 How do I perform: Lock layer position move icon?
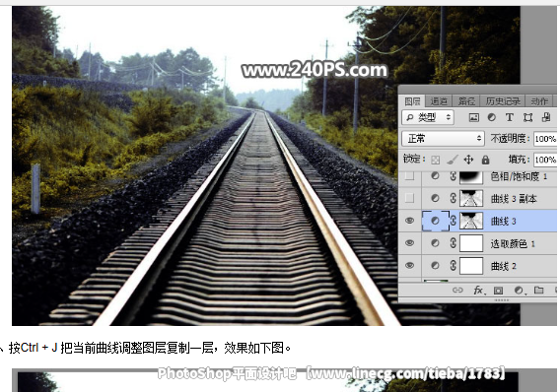pos(468,160)
